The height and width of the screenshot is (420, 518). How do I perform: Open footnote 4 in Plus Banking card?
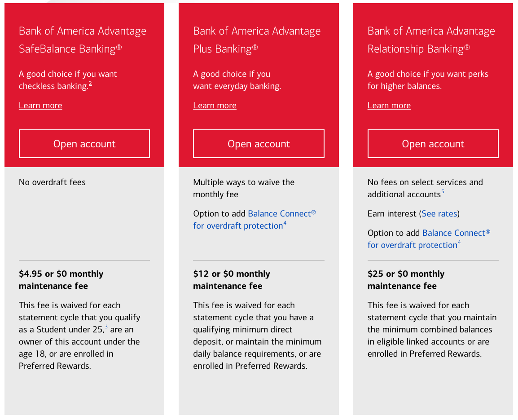[x=285, y=223]
